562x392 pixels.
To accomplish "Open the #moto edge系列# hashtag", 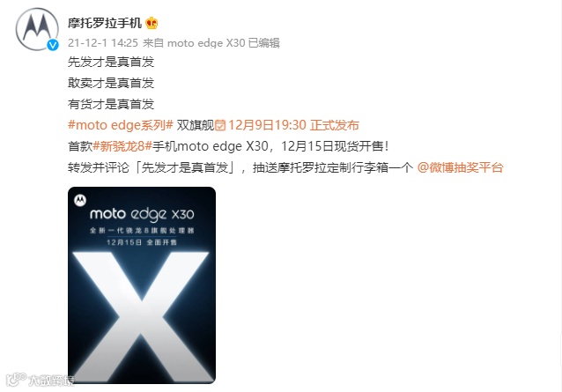I will pos(121,125).
